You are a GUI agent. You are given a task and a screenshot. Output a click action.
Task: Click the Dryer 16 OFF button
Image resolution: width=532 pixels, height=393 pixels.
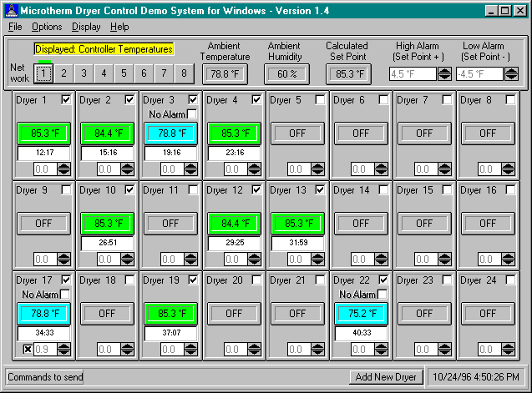[488, 224]
